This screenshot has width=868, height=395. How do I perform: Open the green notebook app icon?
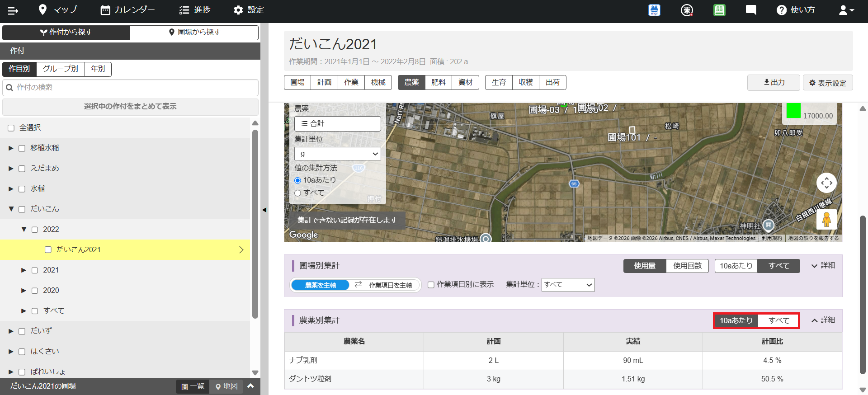(719, 10)
